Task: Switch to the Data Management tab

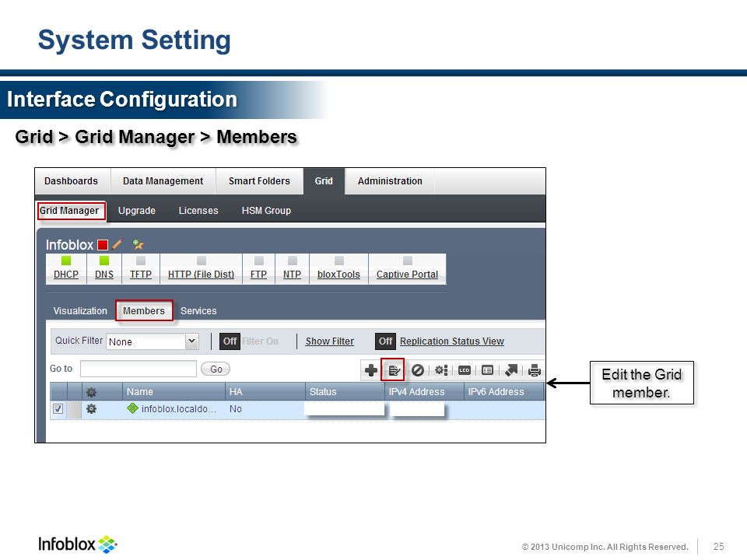Action: (x=163, y=181)
